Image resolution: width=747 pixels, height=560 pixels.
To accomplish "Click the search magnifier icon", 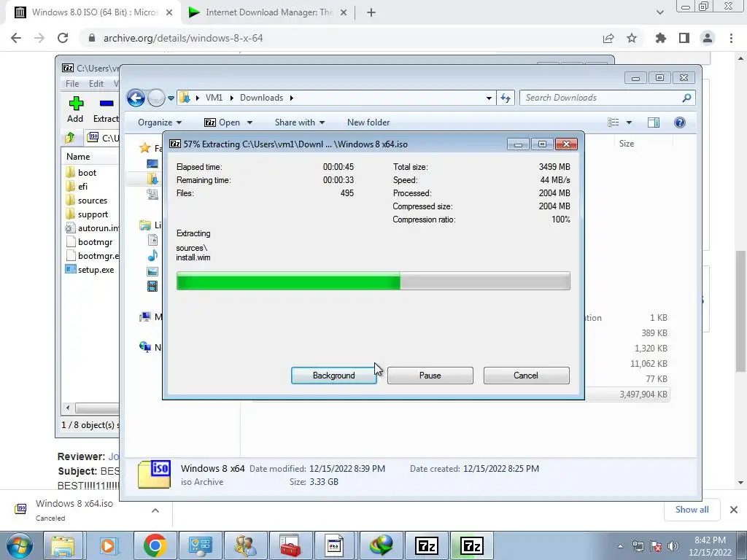I will (686, 98).
